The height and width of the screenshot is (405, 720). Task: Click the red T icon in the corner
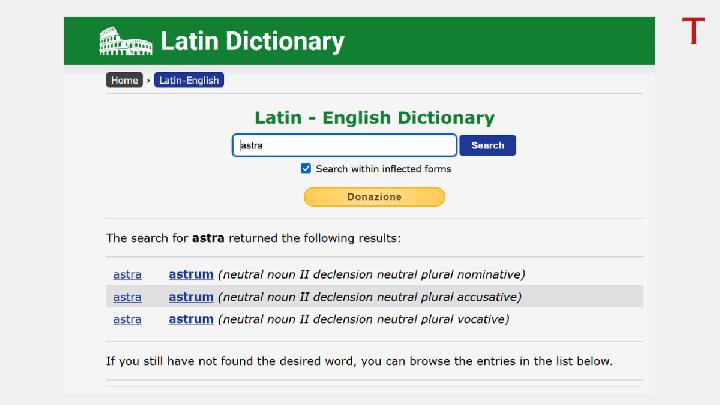click(x=693, y=31)
